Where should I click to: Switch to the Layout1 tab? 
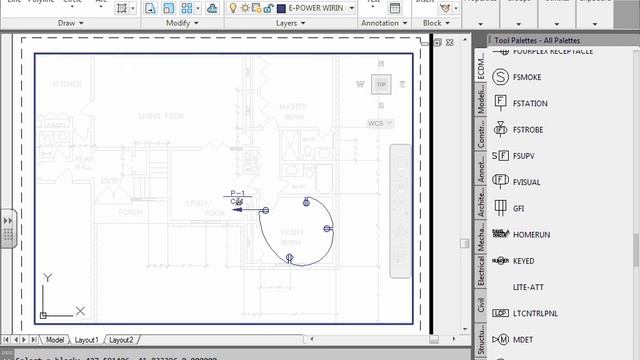pos(86,340)
